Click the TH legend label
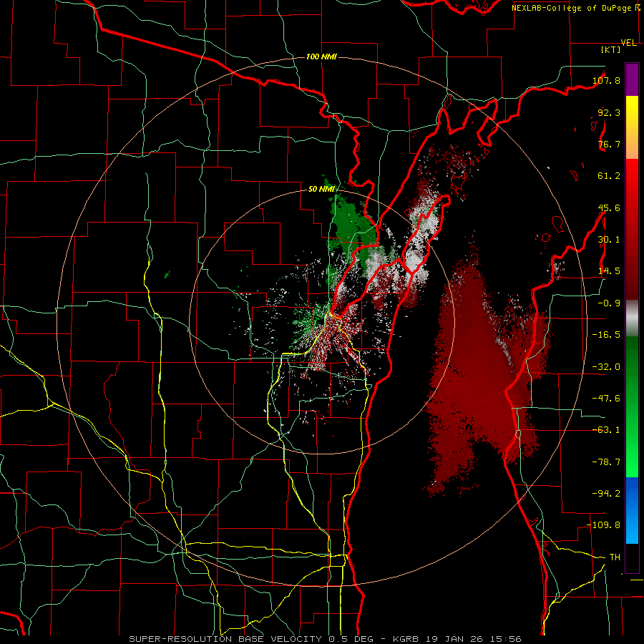644x644 pixels. [x=615, y=557]
